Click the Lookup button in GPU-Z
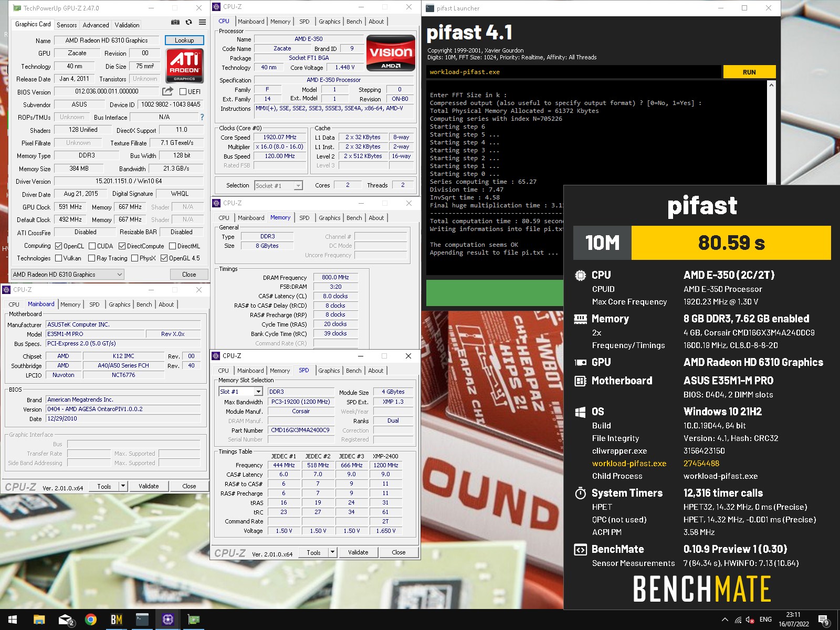The height and width of the screenshot is (630, 840). pos(184,40)
